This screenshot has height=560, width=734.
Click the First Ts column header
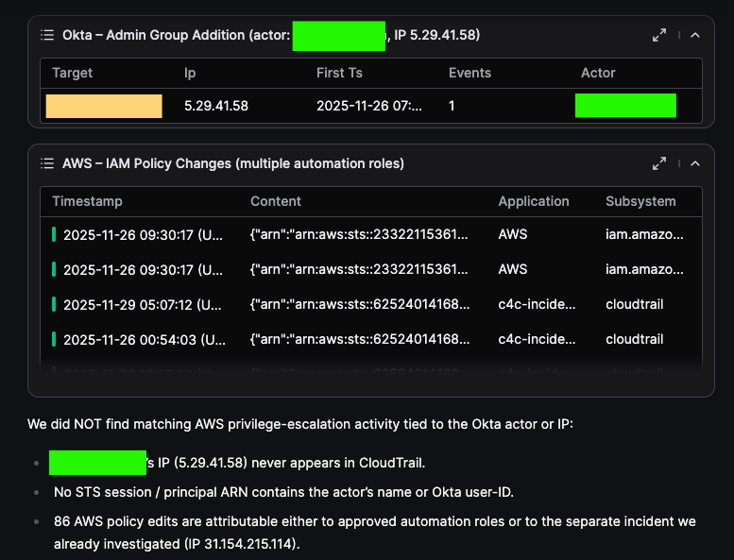click(x=339, y=73)
